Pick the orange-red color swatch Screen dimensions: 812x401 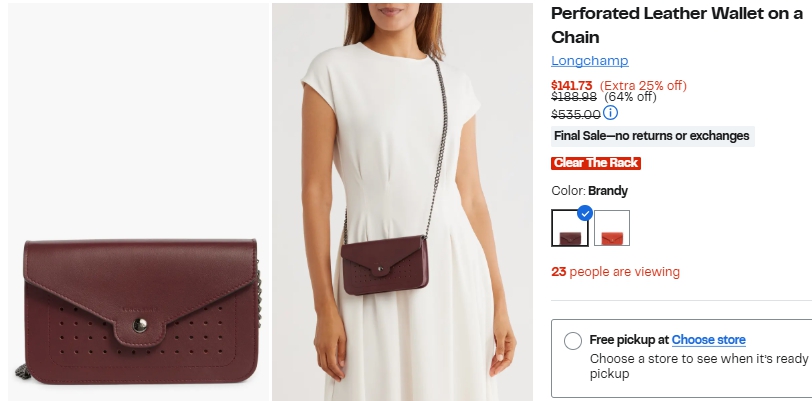tap(612, 229)
